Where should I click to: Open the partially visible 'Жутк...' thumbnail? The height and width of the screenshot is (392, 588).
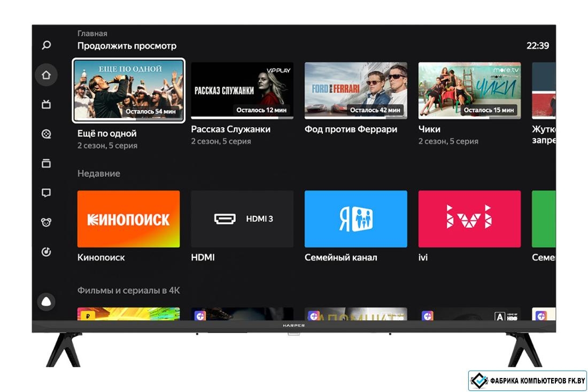pos(544,90)
